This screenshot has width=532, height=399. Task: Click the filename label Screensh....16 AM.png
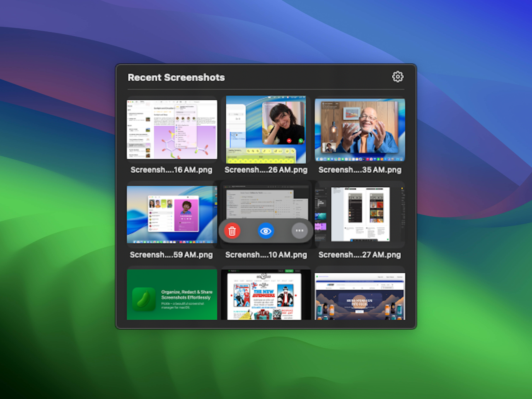click(x=172, y=170)
